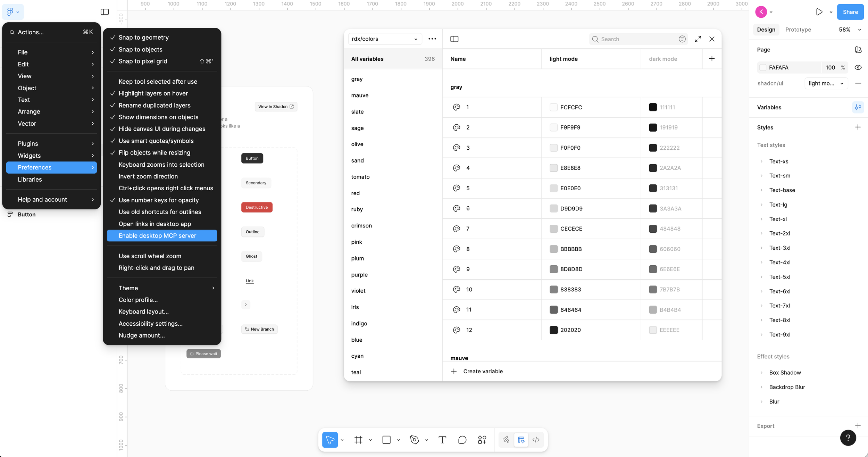Click the gray 9 light mode color swatch
Screen dimensions: 868x457
(x=553, y=269)
